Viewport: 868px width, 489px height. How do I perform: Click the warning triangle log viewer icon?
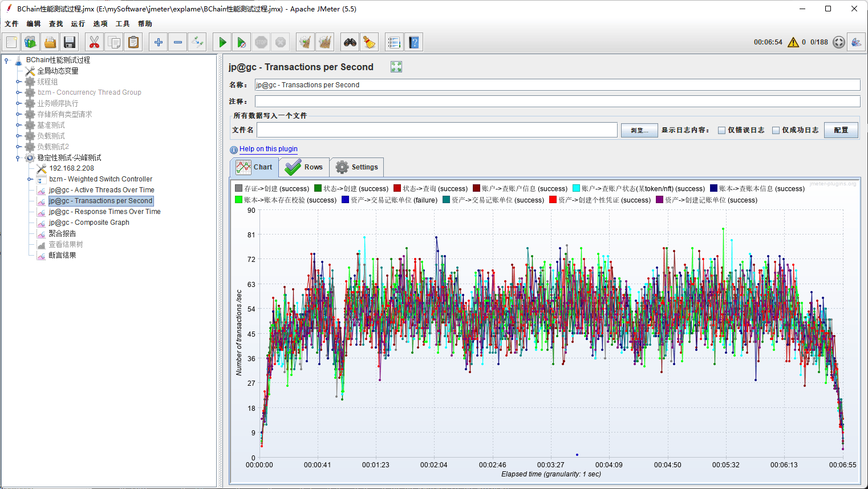pyautogui.click(x=793, y=42)
